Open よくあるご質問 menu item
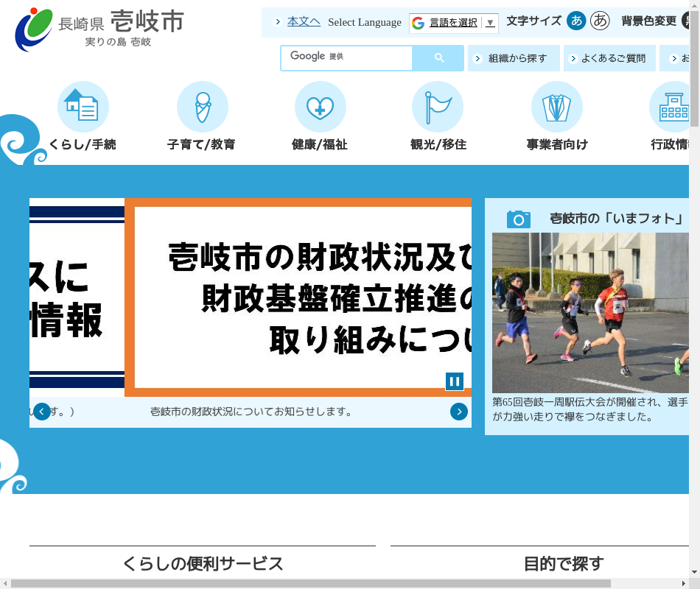 (x=609, y=58)
